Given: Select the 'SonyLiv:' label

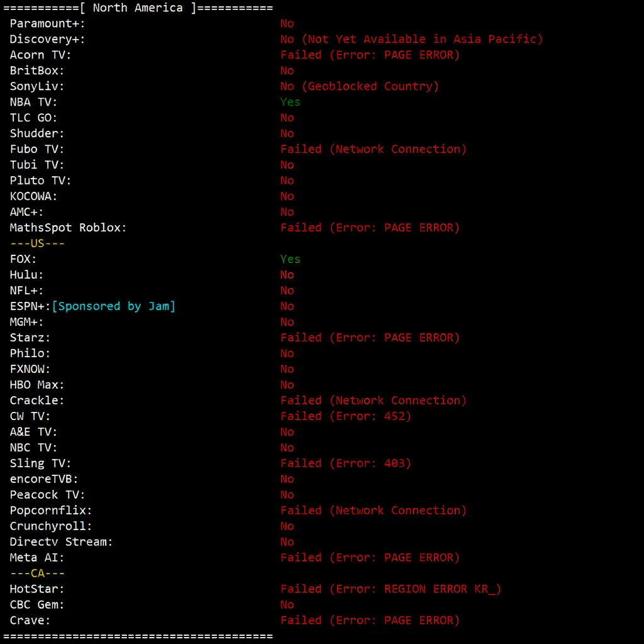Looking at the screenshot, I should (x=37, y=86).
